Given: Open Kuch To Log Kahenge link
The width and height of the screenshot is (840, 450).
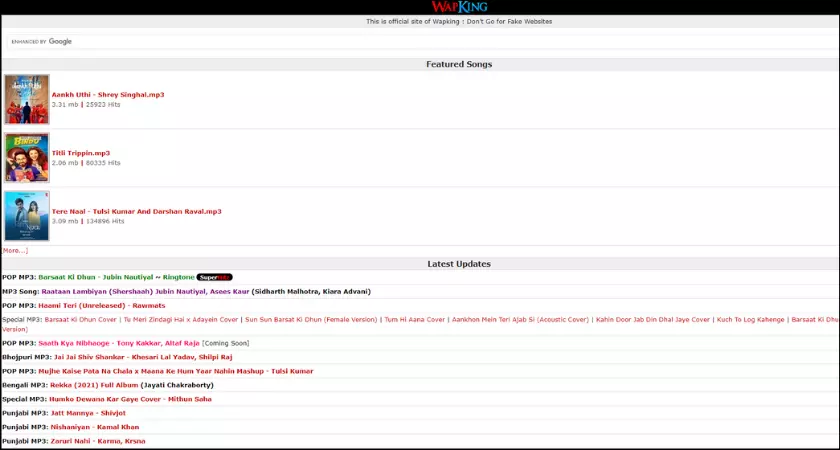Looking at the screenshot, I should 751,320.
